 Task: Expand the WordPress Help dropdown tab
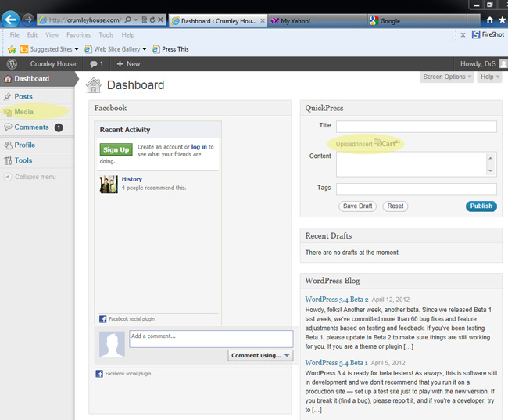[x=489, y=77]
